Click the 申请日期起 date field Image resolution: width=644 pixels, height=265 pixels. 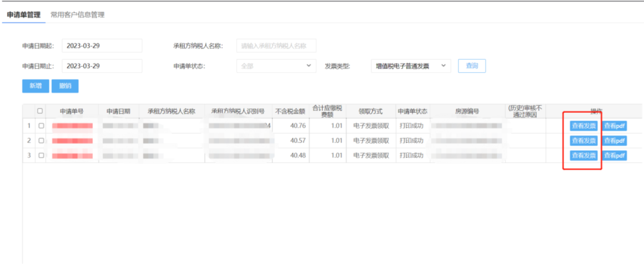click(102, 45)
